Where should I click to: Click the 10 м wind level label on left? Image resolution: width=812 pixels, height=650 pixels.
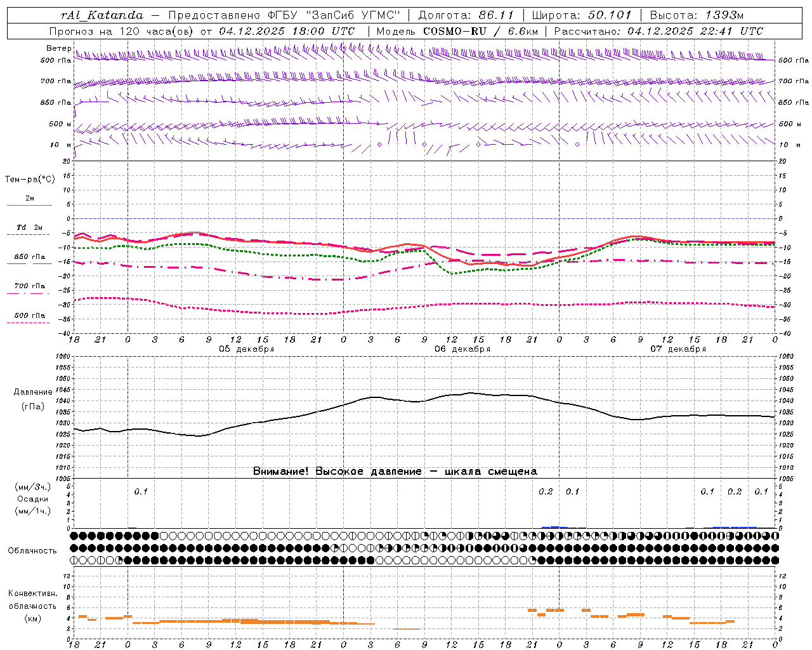tap(61, 145)
